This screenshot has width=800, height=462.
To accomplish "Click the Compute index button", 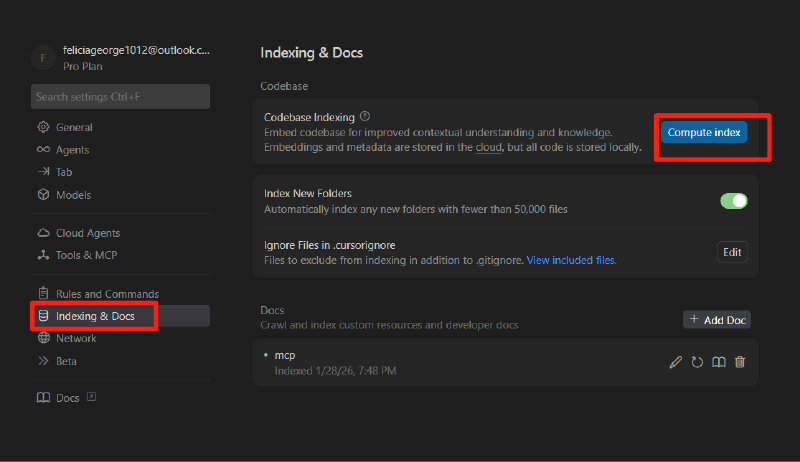I will point(704,133).
